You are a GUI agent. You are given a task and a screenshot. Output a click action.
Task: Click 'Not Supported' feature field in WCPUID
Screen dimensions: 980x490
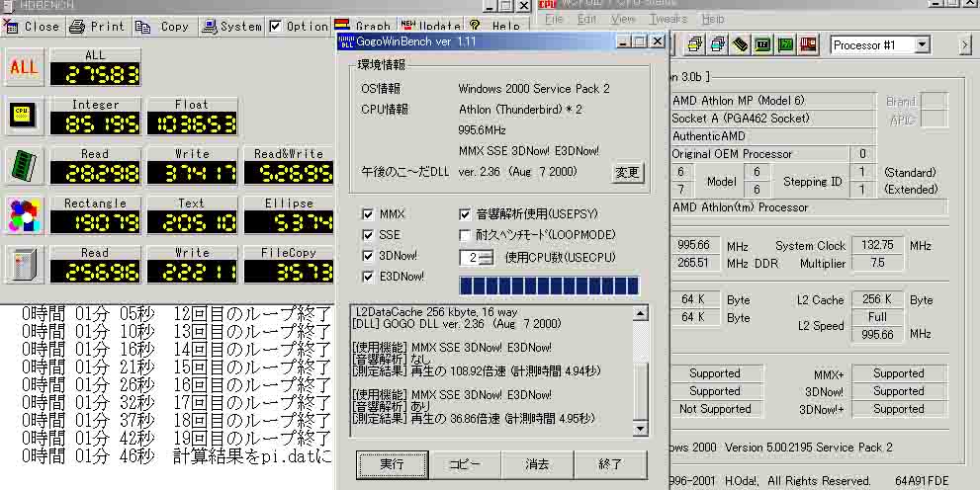715,409
